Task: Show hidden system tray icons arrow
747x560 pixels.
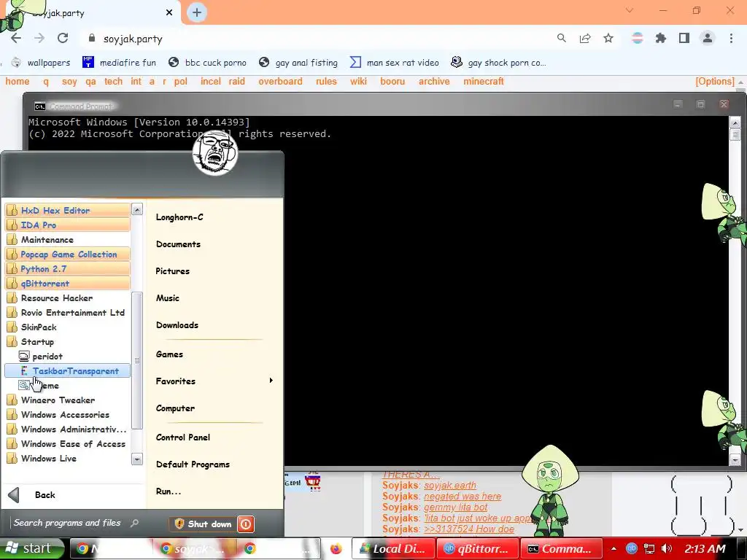Action: [x=614, y=549]
